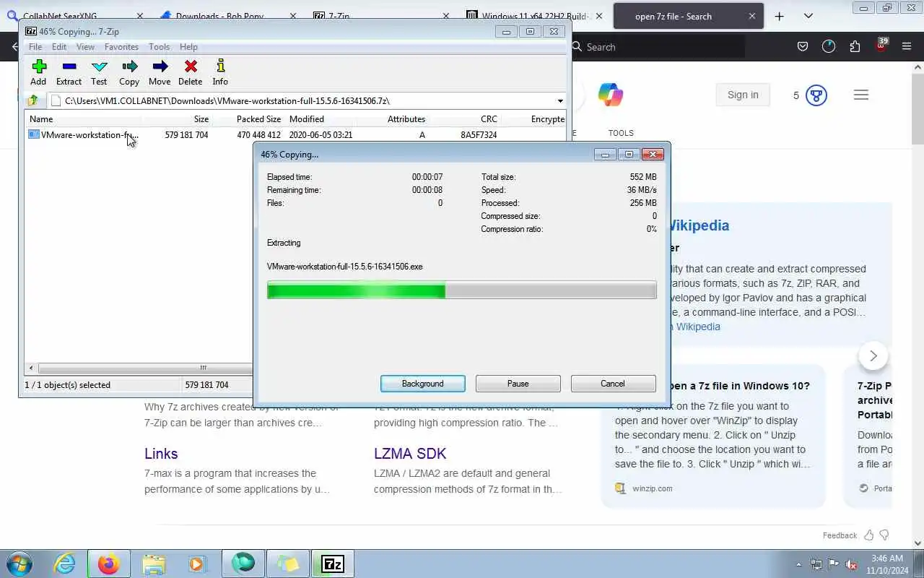Viewport: 924px width, 578px height.
Task: Click the Feedback link
Action: [x=840, y=535]
